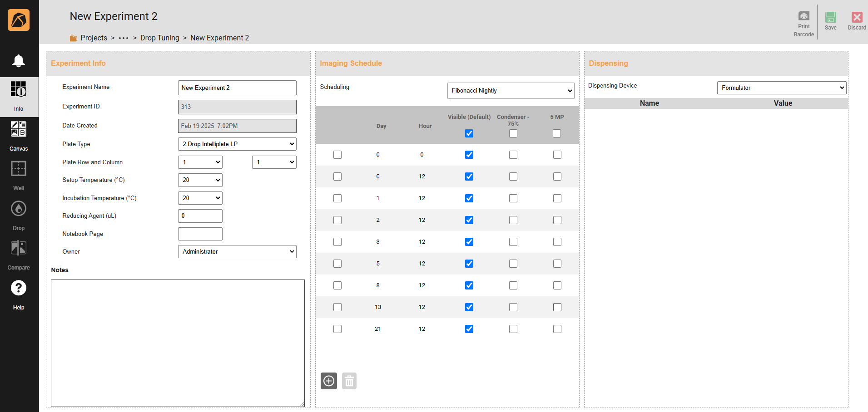Open the notifications bell icon

(19, 61)
